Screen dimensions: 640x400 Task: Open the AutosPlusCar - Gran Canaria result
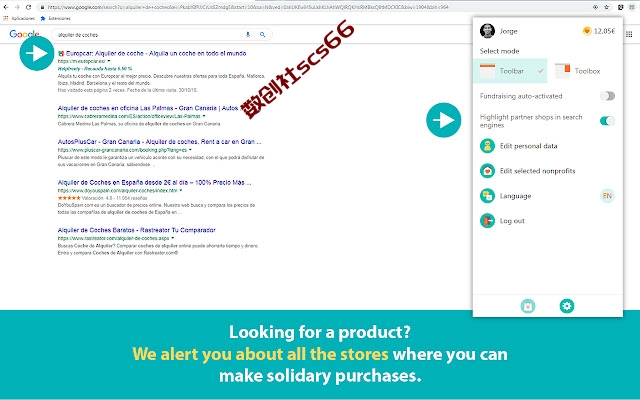coord(160,142)
